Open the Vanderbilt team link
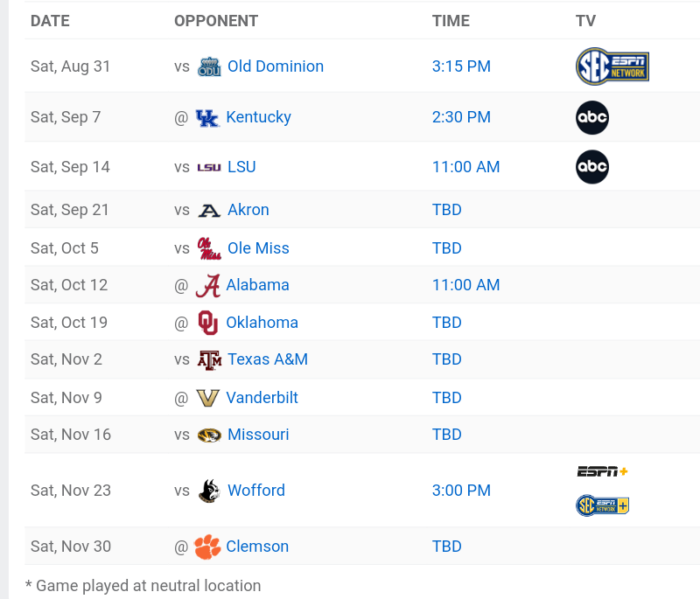The image size is (700, 599). tap(262, 398)
